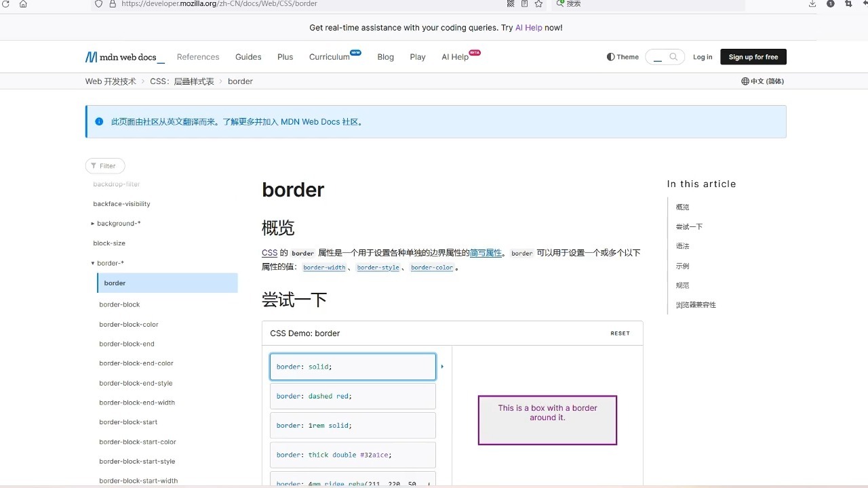
Task: Bookmark this page with the star icon
Action: (x=538, y=4)
